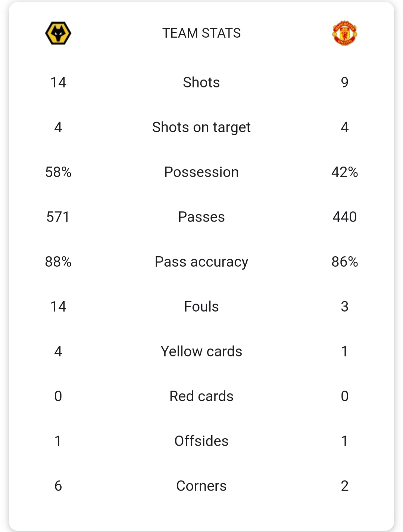Click the Shots on target label

tap(201, 127)
